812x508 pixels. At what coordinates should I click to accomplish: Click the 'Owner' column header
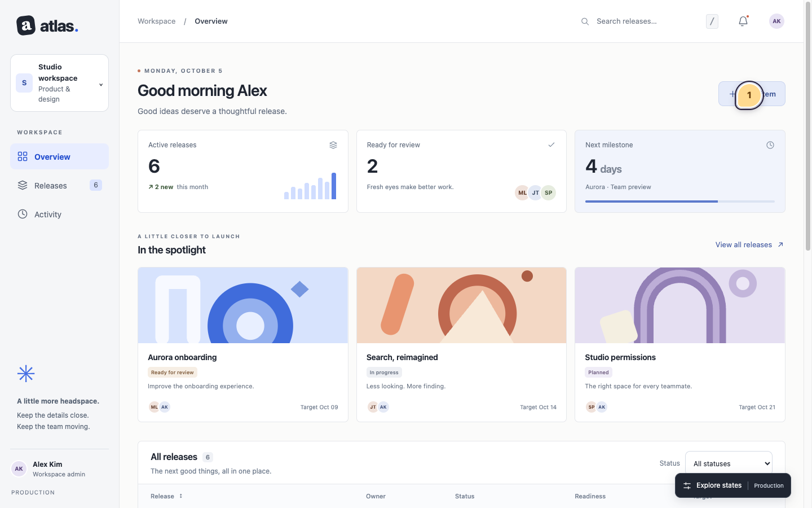376,496
